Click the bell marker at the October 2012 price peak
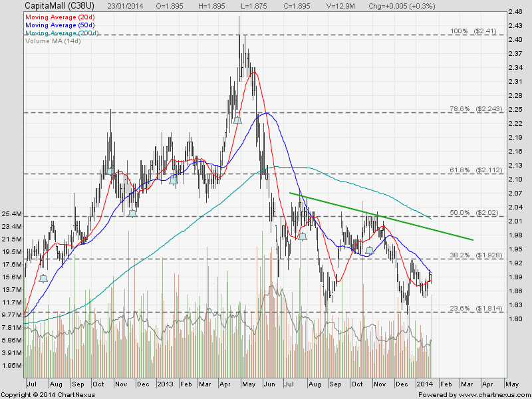The width and height of the screenshot is (532, 399). (x=110, y=172)
